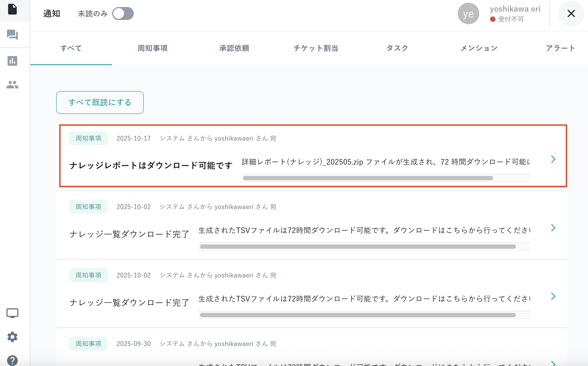This screenshot has height=366, width=588.
Task: Expand the first 2025-10-02 notification chevron
Action: (553, 228)
